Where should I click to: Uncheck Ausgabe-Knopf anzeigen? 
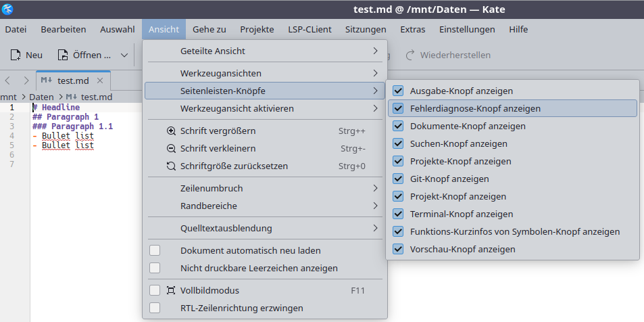pos(397,91)
